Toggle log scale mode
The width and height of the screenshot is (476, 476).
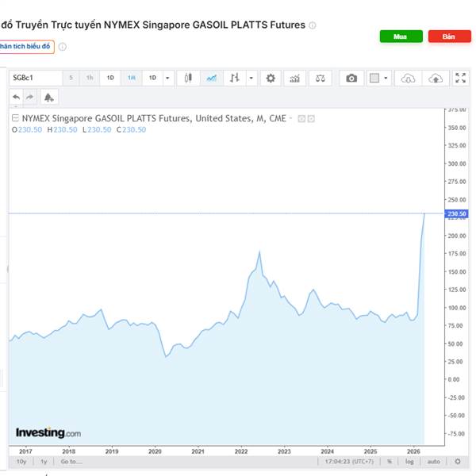tap(409, 462)
